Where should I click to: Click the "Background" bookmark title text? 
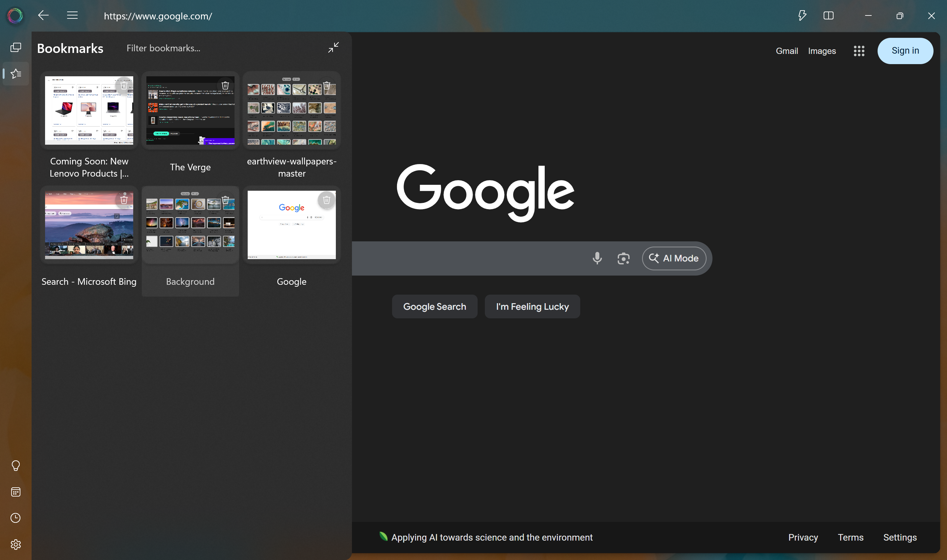(190, 281)
